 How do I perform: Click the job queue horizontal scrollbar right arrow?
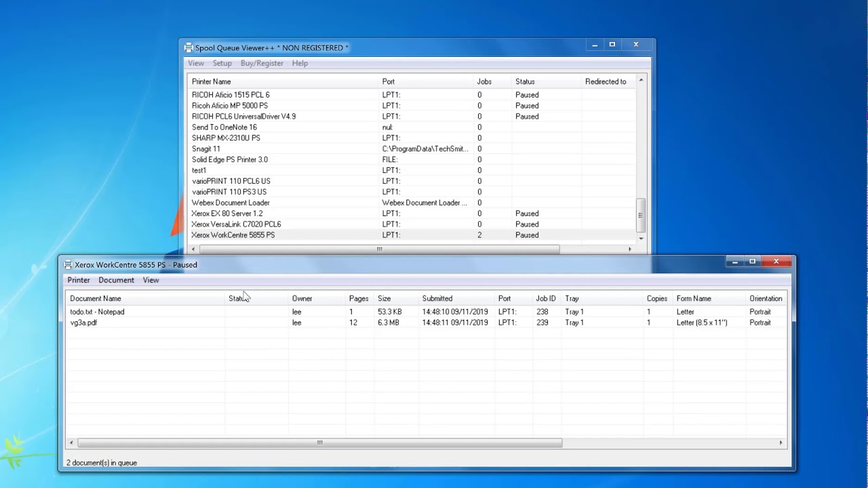pyautogui.click(x=781, y=443)
